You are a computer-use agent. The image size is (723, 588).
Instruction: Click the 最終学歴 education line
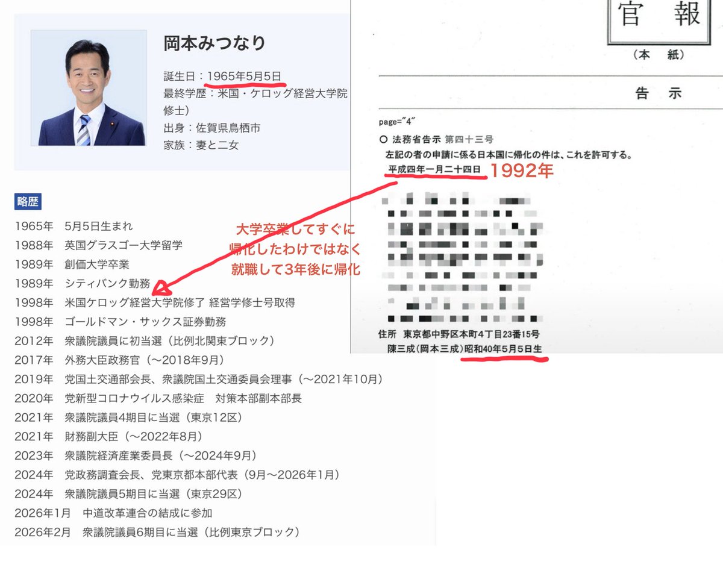click(255, 102)
